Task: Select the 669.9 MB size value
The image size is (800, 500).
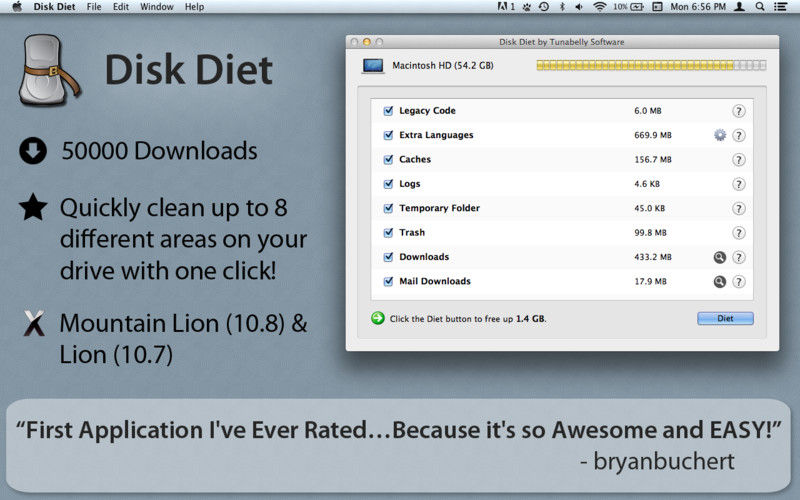Action: click(653, 135)
